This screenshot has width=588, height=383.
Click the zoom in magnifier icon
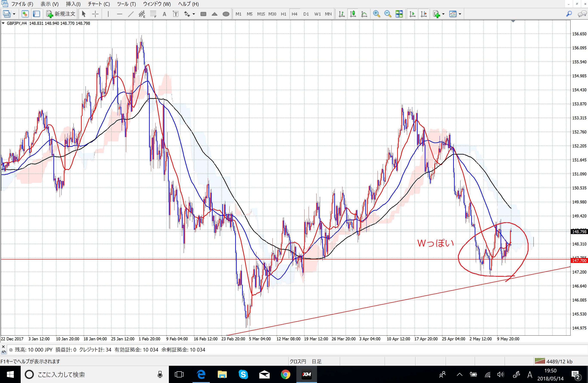point(376,14)
